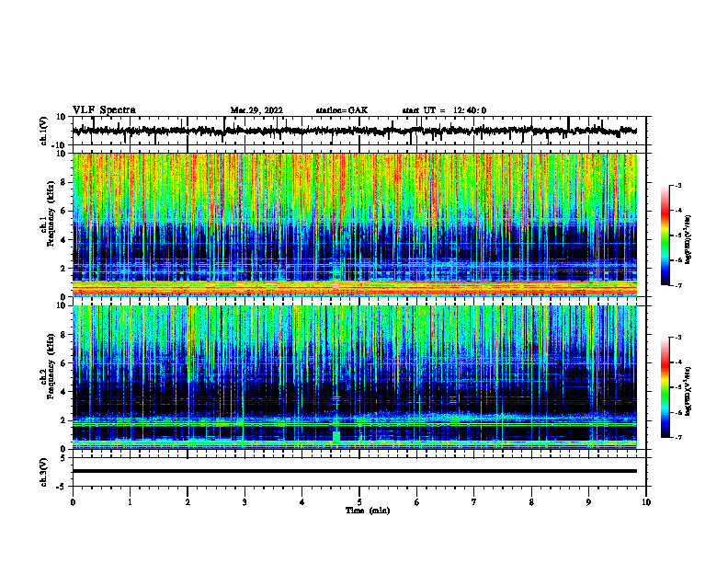Select the date text "Mar.29, 2022"

click(256, 110)
